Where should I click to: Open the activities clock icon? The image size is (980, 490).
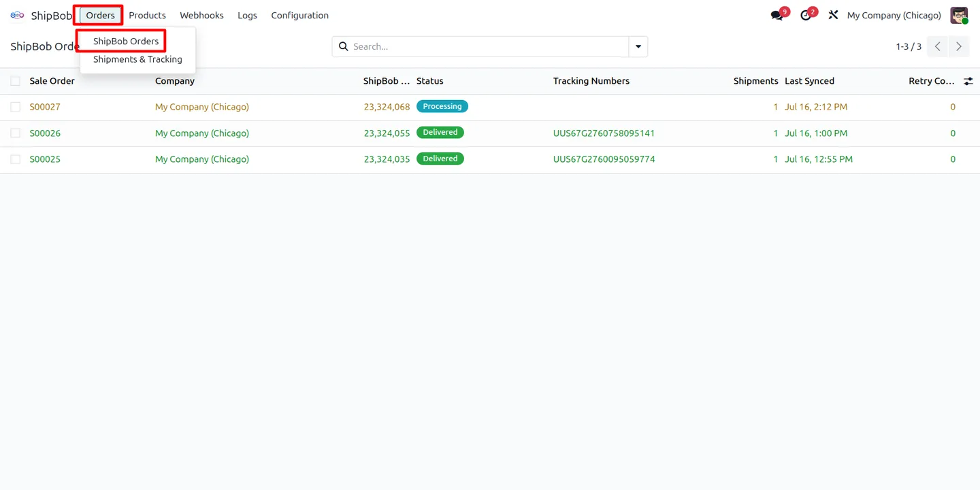tap(806, 15)
